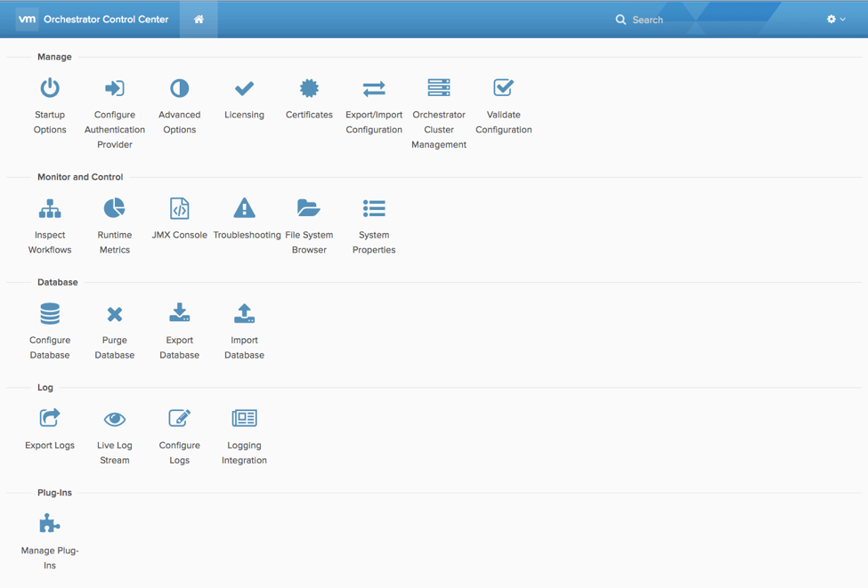
Task: Click the Startup Options label
Action: [50, 122]
